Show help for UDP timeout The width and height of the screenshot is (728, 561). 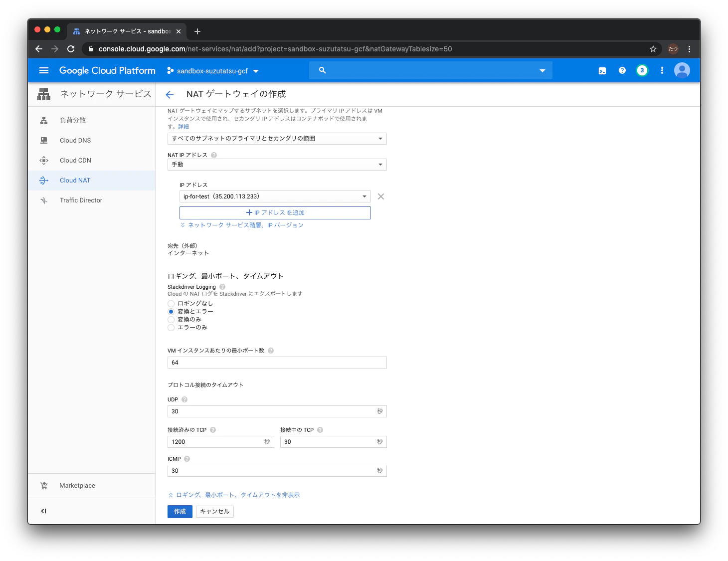click(x=184, y=399)
